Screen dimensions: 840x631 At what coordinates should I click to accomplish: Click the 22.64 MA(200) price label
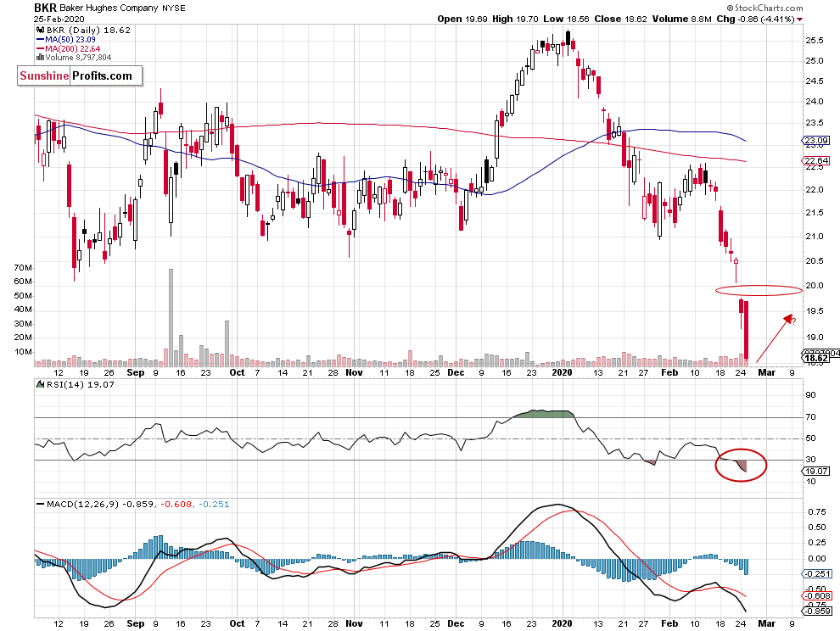coord(816,160)
